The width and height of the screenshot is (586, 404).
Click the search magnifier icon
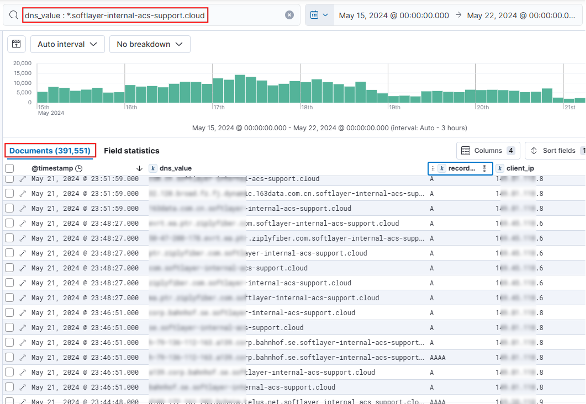13,15
